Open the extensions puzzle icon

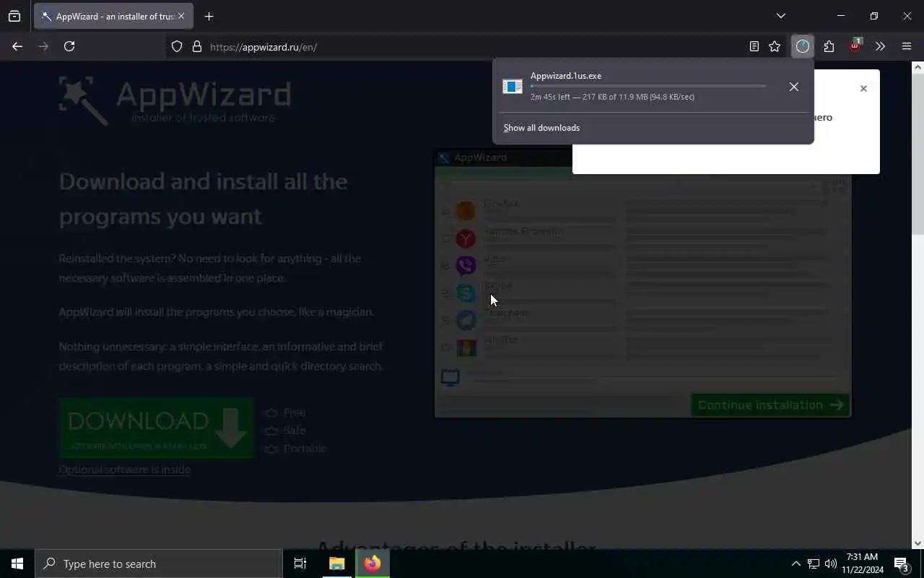[829, 46]
